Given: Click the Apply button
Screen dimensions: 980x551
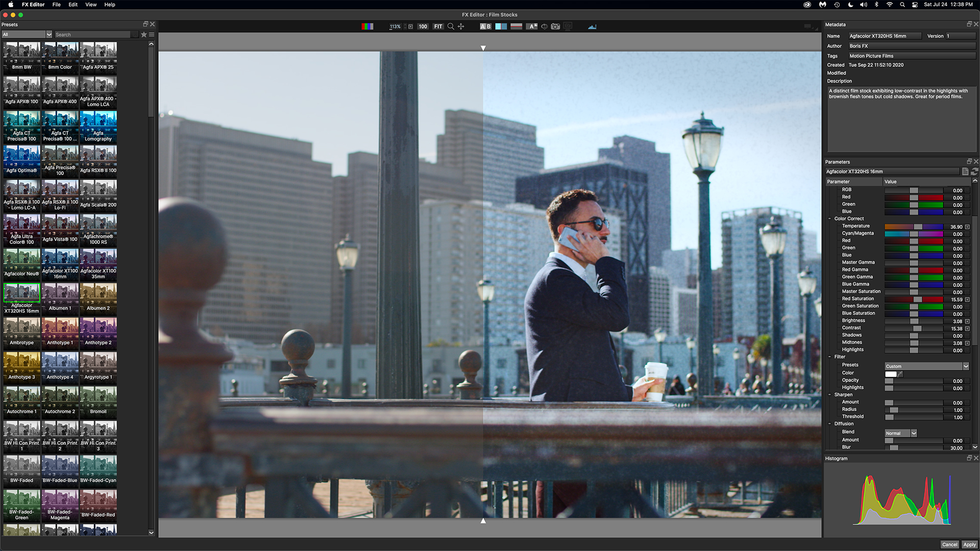Looking at the screenshot, I should [x=969, y=544].
